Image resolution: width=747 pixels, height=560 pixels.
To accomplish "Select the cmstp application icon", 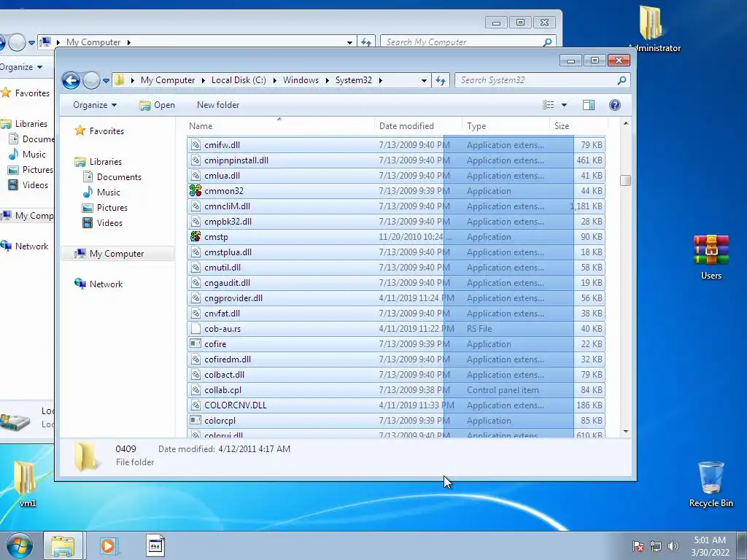I will pos(196,237).
